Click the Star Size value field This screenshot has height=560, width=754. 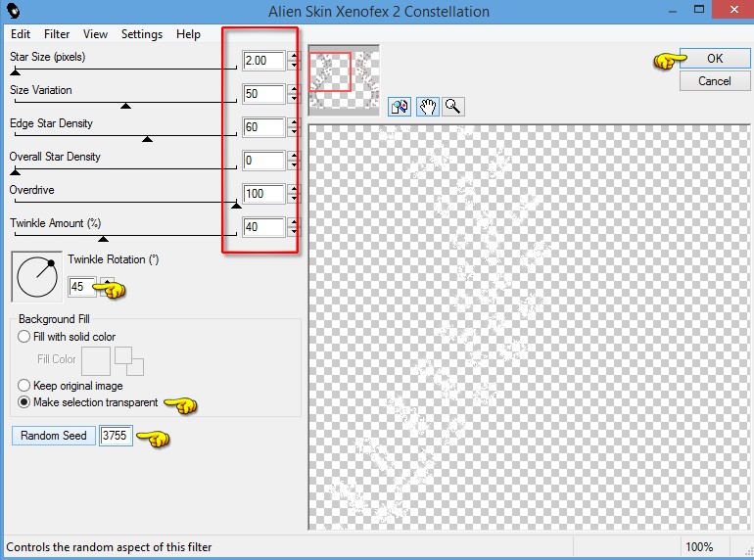point(263,61)
